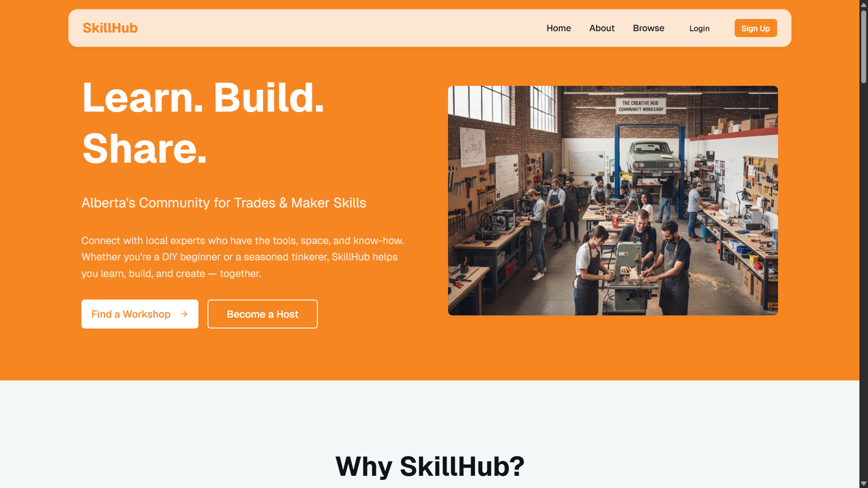Click the Find a Workshop button
Screen dimensions: 868x488
pyautogui.click(x=140, y=314)
